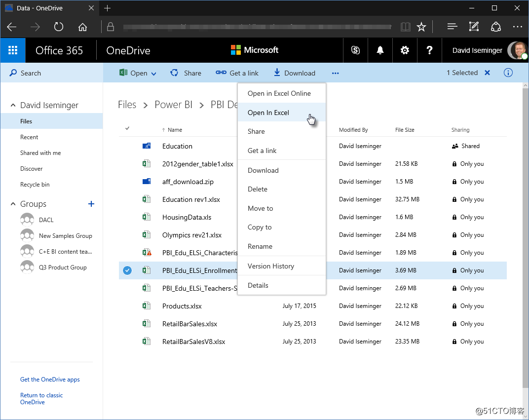
Task: Click the Download toolbar button
Action: coord(294,73)
